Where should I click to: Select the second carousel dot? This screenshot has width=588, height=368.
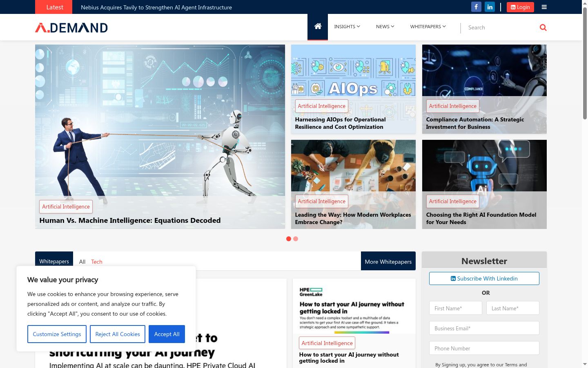[x=296, y=239]
